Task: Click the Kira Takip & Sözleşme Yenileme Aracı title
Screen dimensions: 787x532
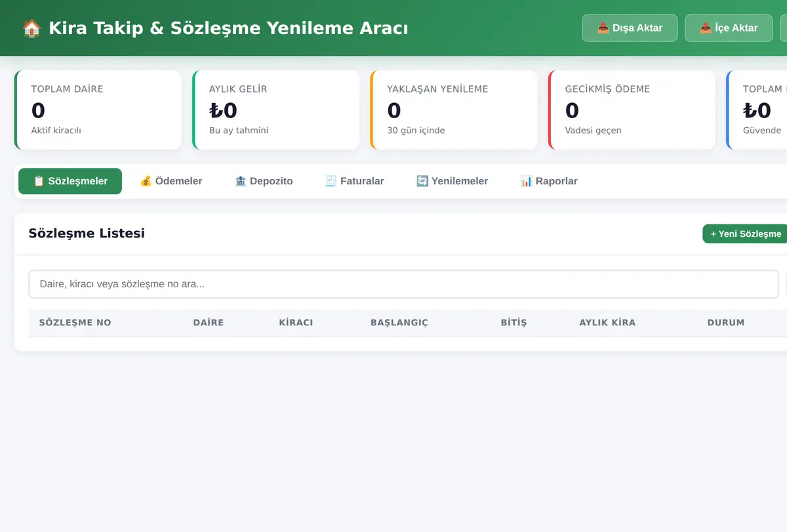Action: coord(228,28)
